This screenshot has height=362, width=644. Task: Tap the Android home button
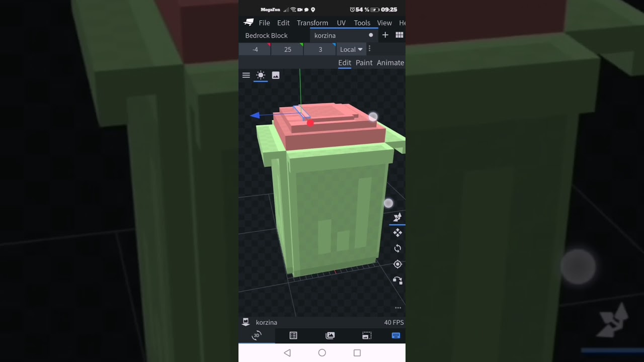coord(322,353)
